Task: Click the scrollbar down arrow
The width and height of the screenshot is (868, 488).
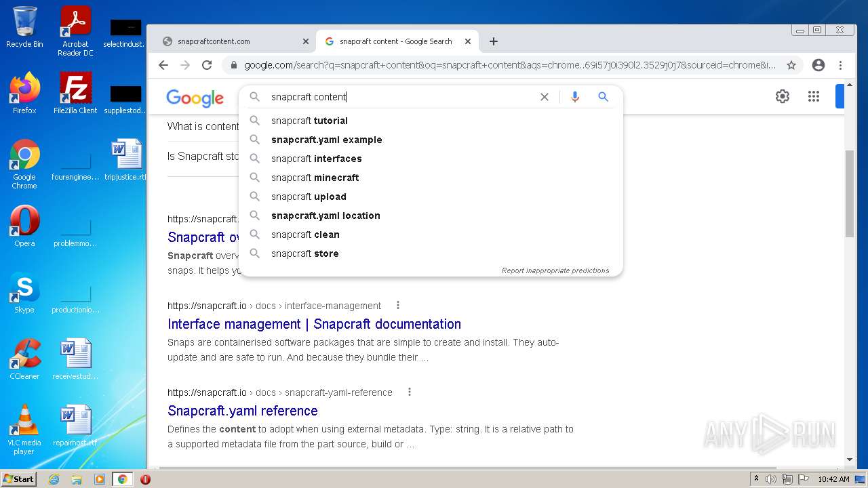Action: [x=850, y=460]
